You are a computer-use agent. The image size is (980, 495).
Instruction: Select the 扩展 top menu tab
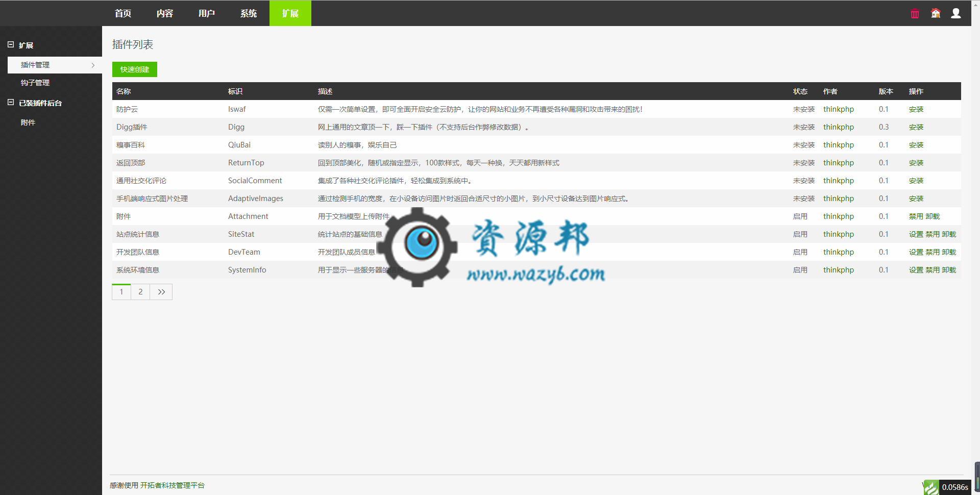tap(290, 13)
